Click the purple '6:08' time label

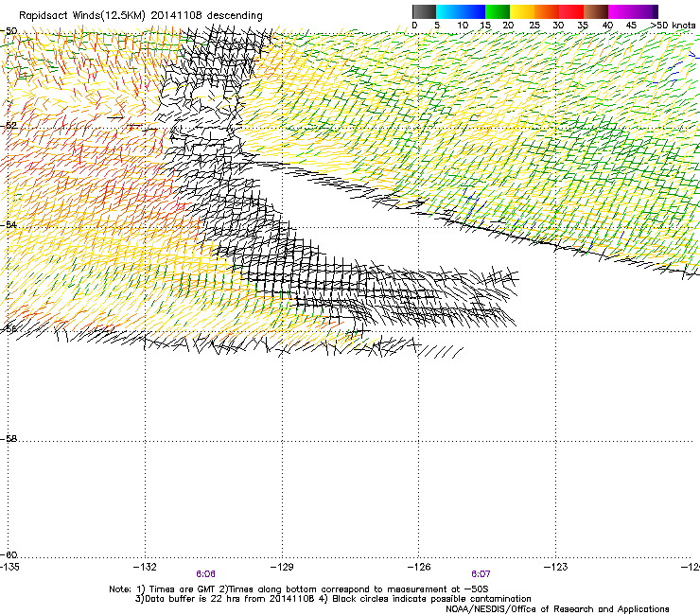205,574
